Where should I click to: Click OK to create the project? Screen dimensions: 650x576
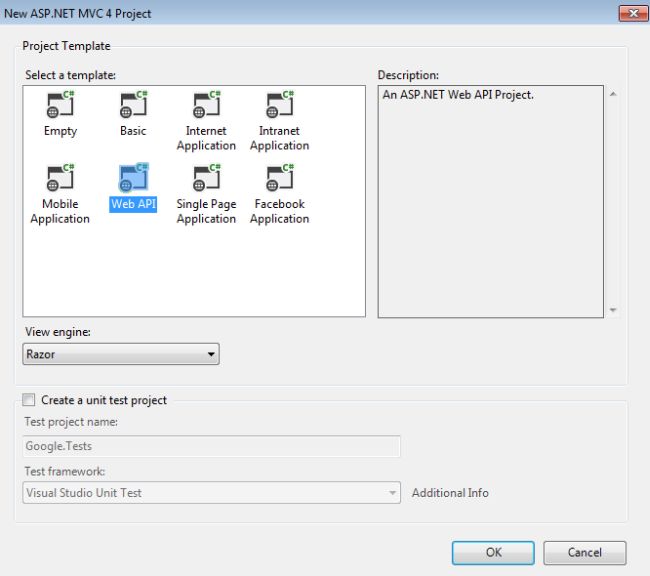pos(493,552)
